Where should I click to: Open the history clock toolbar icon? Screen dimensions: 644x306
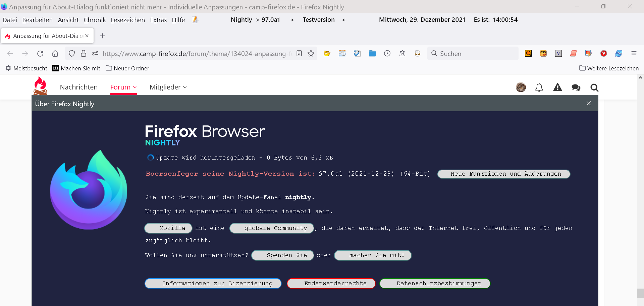point(387,54)
